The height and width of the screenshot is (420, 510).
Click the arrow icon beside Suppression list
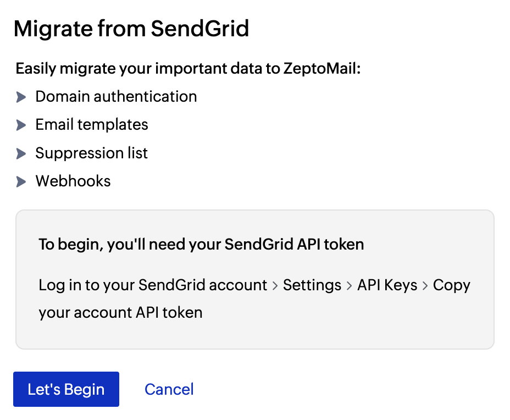21,153
